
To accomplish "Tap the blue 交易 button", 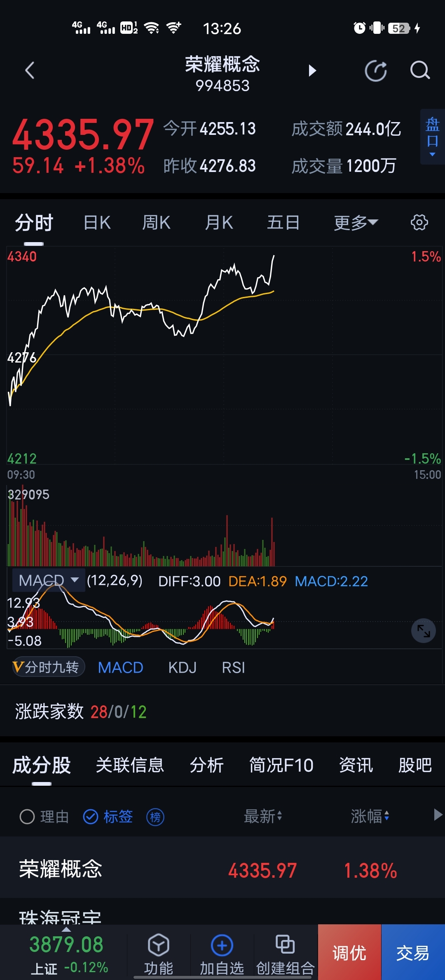I will click(x=413, y=952).
